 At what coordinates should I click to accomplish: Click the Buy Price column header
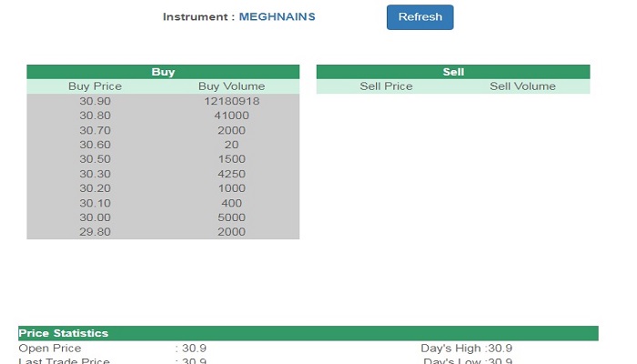pos(95,86)
